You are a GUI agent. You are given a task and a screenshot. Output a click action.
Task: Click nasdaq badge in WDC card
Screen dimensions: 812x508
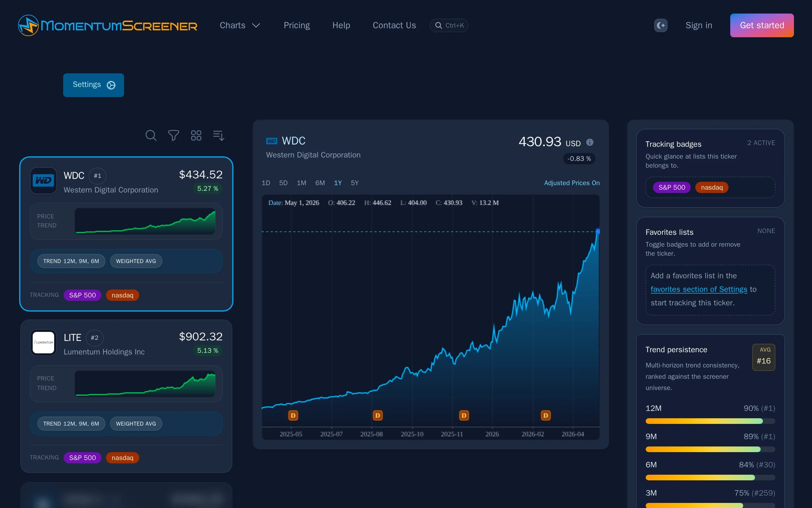122,295
